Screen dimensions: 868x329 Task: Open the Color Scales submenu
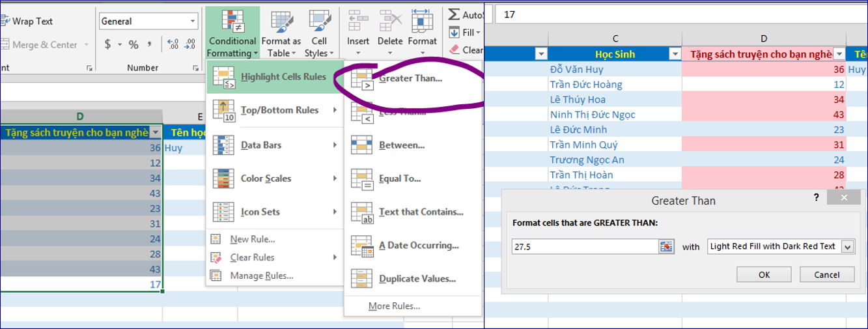tap(266, 179)
